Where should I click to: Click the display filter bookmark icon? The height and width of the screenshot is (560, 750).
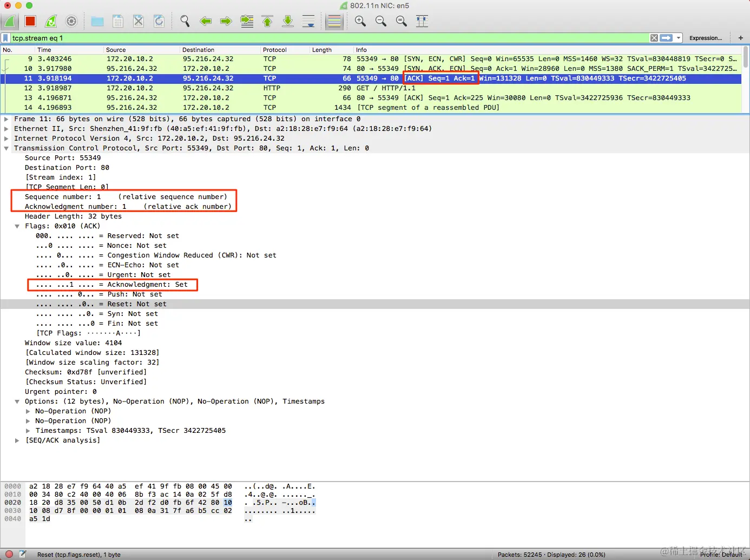tap(5, 38)
